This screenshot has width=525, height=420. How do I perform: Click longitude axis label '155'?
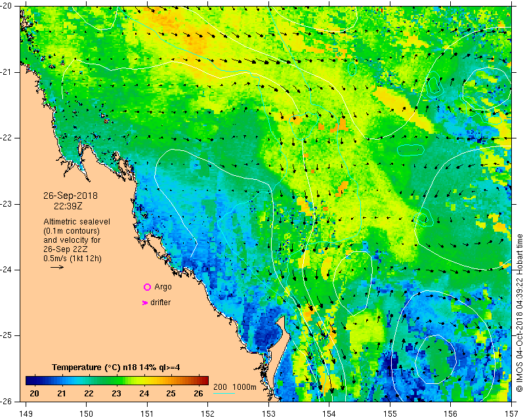390,414
